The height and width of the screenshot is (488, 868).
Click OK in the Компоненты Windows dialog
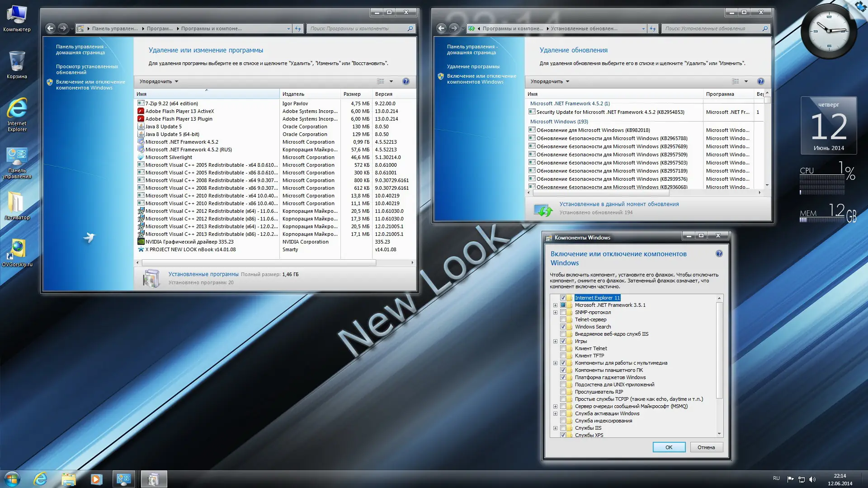pyautogui.click(x=669, y=447)
